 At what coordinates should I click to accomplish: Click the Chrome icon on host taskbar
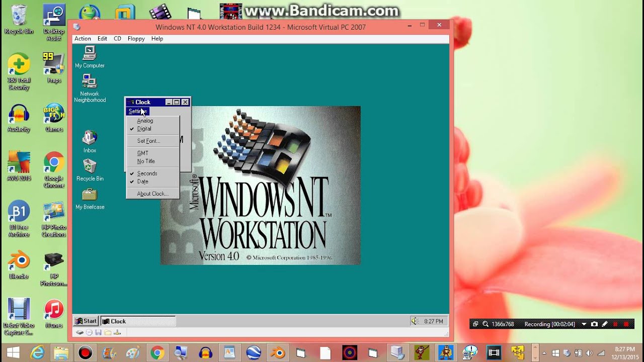coord(157,353)
